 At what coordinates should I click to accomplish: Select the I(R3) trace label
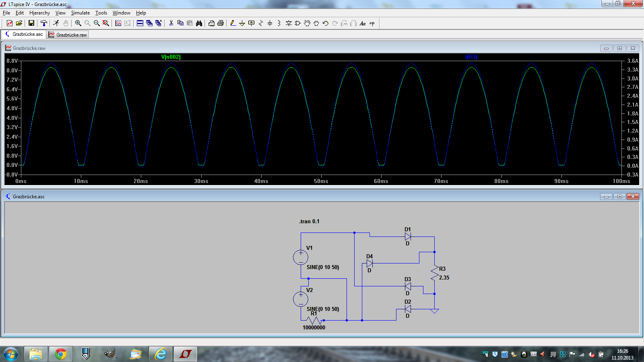[x=471, y=57]
